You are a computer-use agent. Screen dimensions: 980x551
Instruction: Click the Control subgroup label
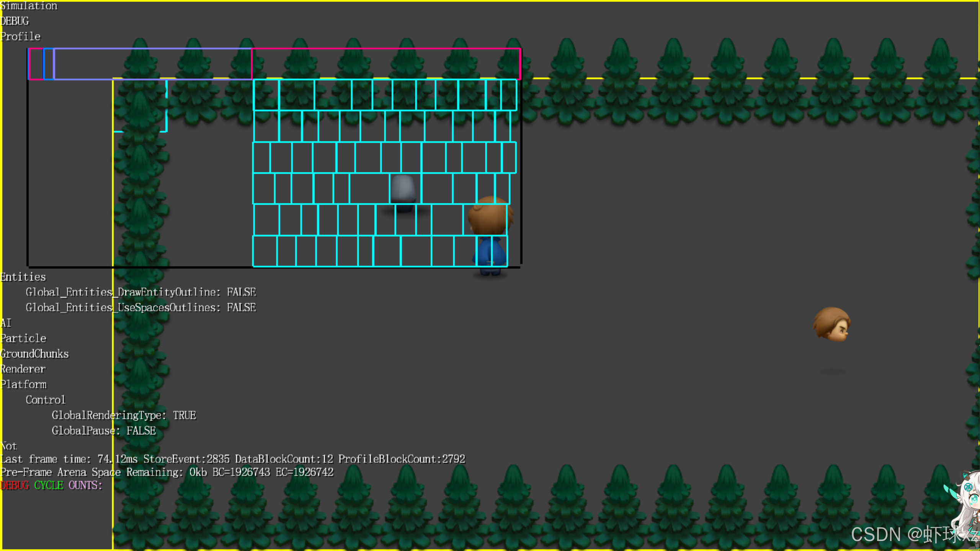[46, 400]
